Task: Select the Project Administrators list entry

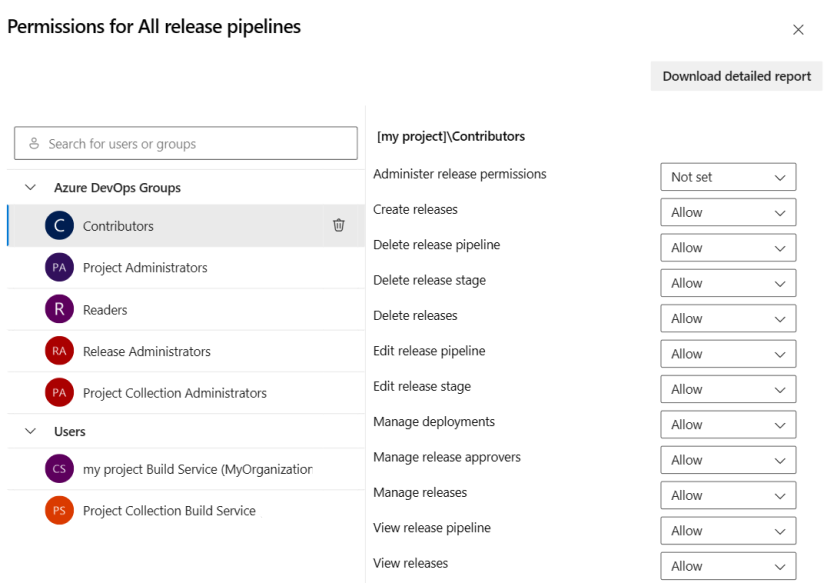Action: tap(180, 268)
